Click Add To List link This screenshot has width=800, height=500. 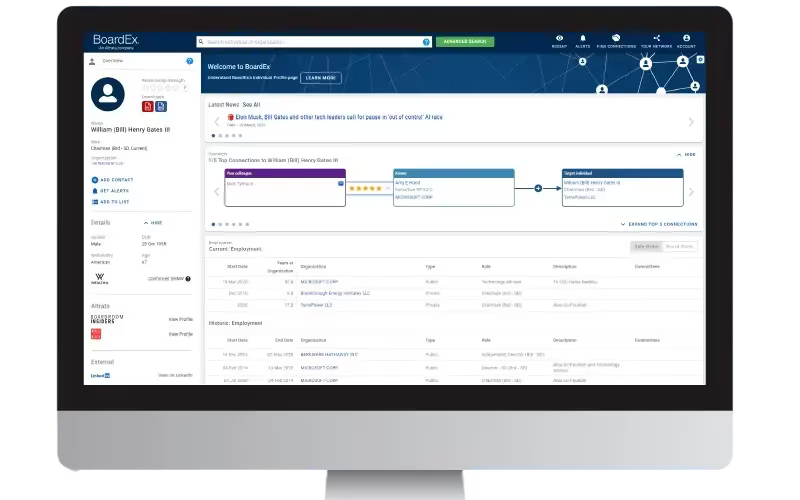(x=114, y=202)
